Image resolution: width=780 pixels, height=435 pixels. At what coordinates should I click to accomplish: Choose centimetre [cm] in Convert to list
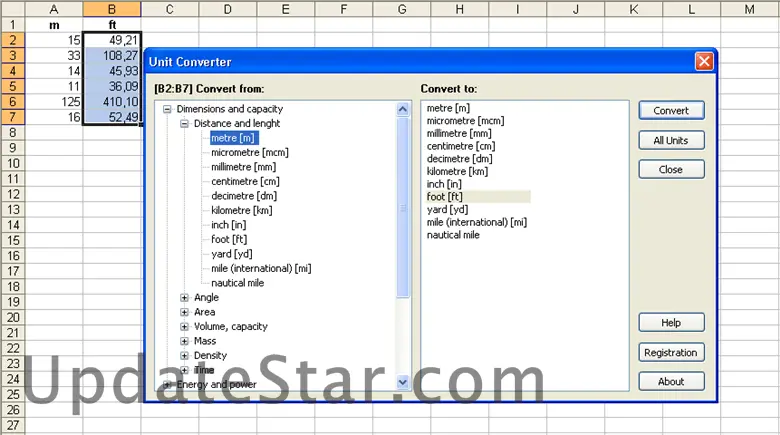tap(461, 146)
